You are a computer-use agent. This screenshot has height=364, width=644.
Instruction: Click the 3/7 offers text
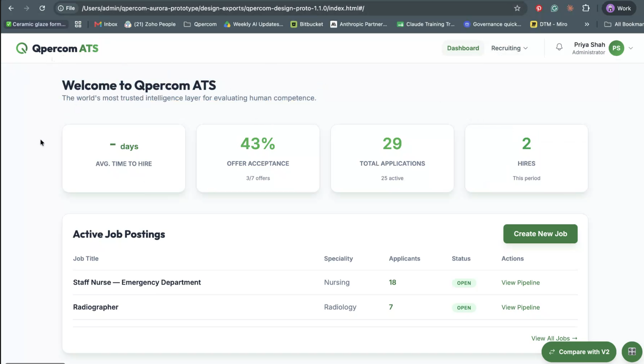pyautogui.click(x=258, y=178)
